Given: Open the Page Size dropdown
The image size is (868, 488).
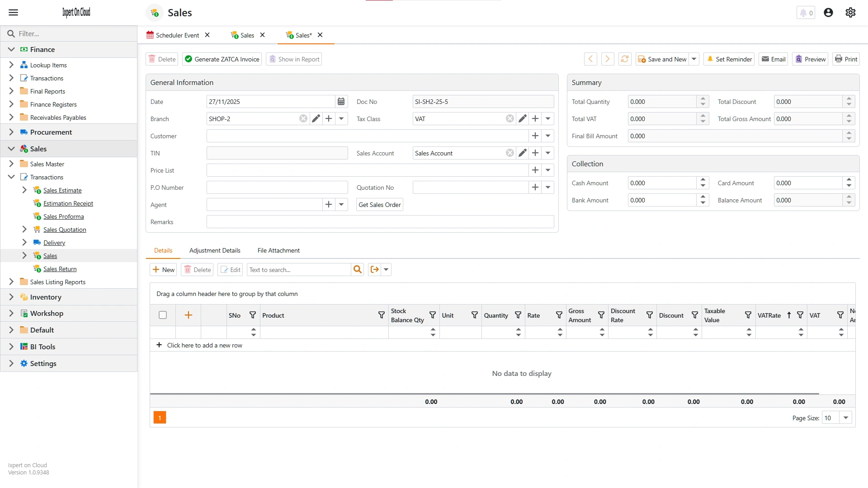Looking at the screenshot, I should coord(844,418).
